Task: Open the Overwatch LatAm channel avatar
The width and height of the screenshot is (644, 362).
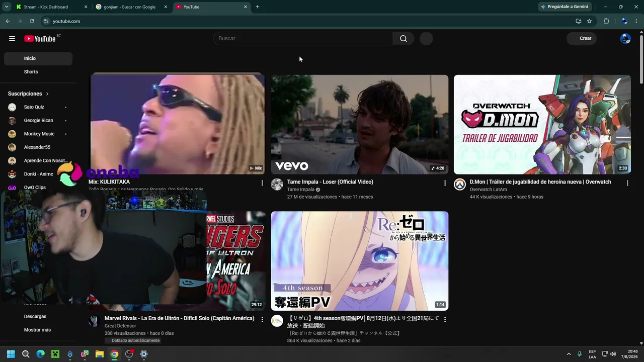Action: pyautogui.click(x=460, y=185)
